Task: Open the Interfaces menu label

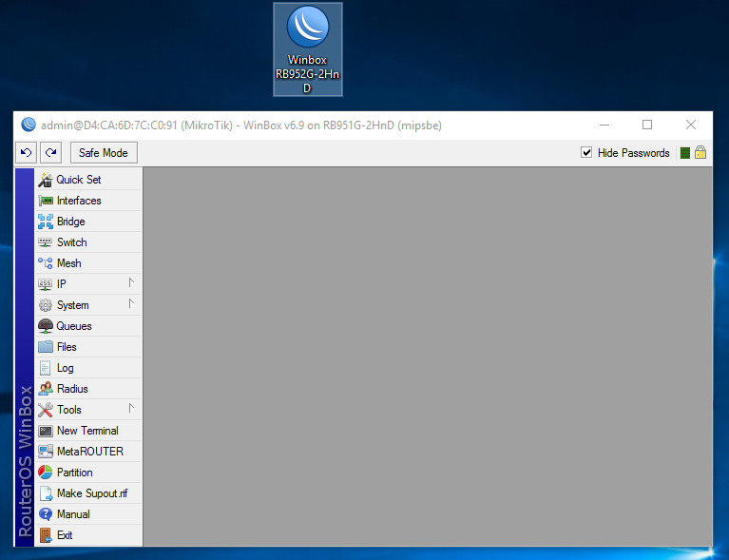Action: (x=79, y=201)
